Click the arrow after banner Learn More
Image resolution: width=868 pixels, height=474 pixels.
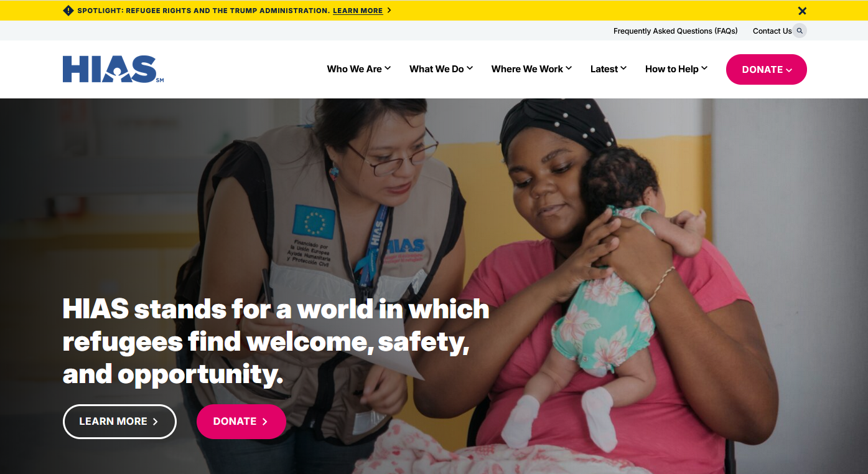389,11
